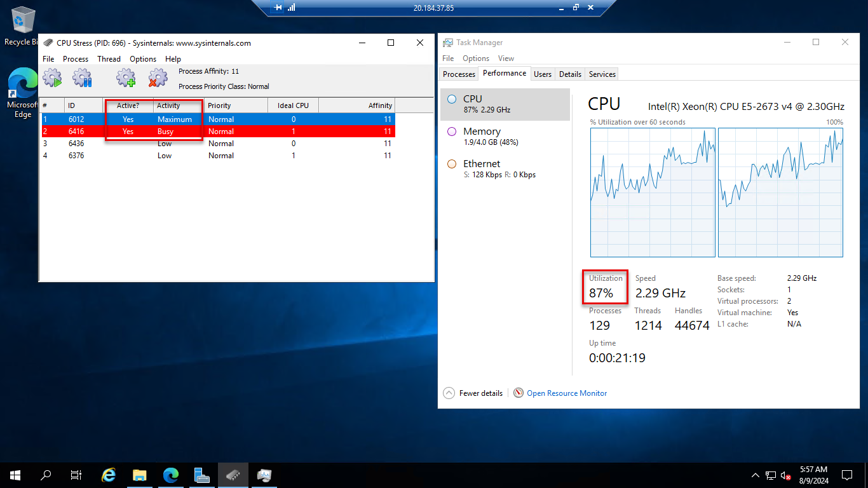Restore down the remote session window
868x488 pixels.
(576, 8)
